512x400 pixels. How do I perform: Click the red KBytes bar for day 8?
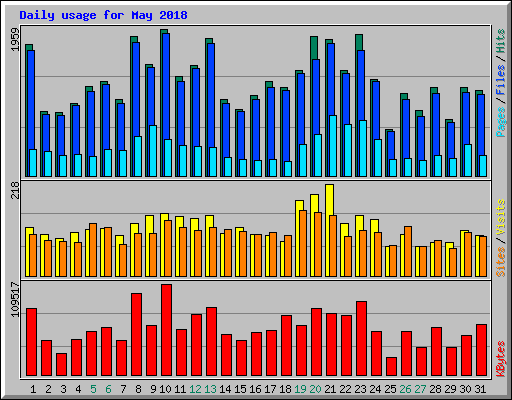point(136,335)
